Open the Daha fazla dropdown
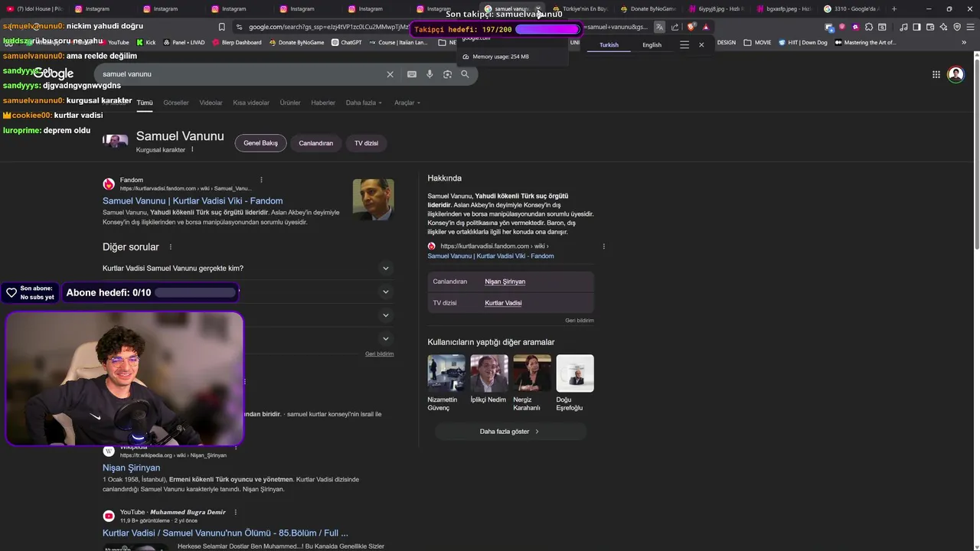This screenshot has height=551, width=980. pos(364,103)
